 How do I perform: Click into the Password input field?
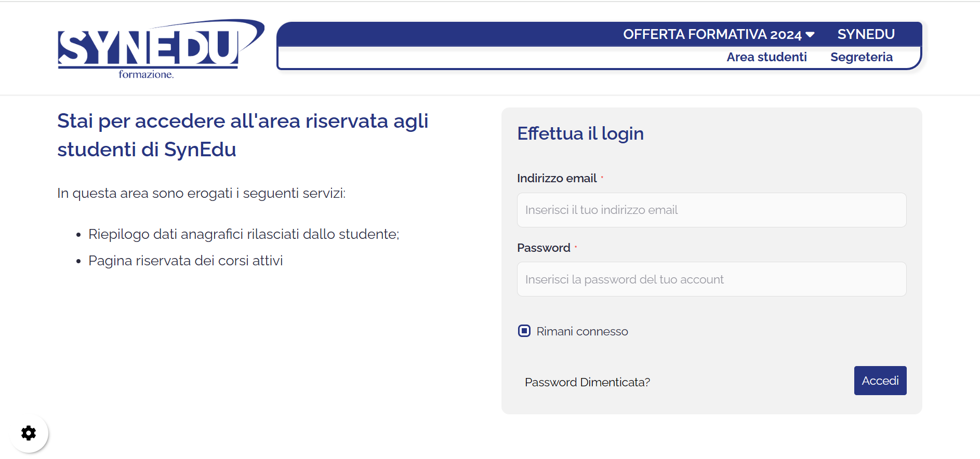tap(711, 279)
